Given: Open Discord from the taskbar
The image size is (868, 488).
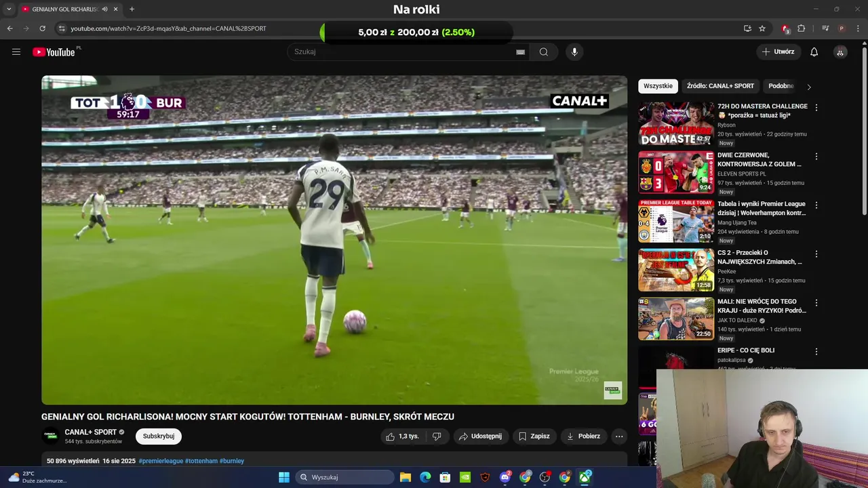Looking at the screenshot, I should coord(505,477).
